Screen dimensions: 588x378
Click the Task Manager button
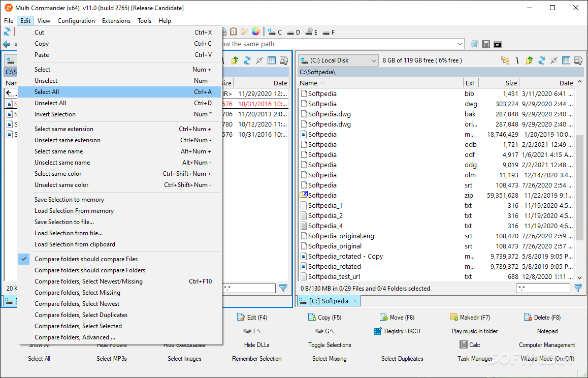click(x=475, y=359)
